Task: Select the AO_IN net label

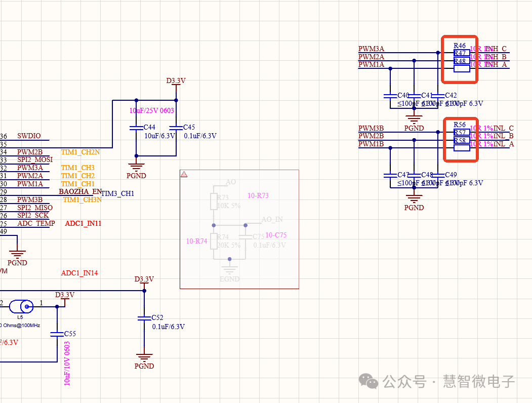Action: coord(272,219)
